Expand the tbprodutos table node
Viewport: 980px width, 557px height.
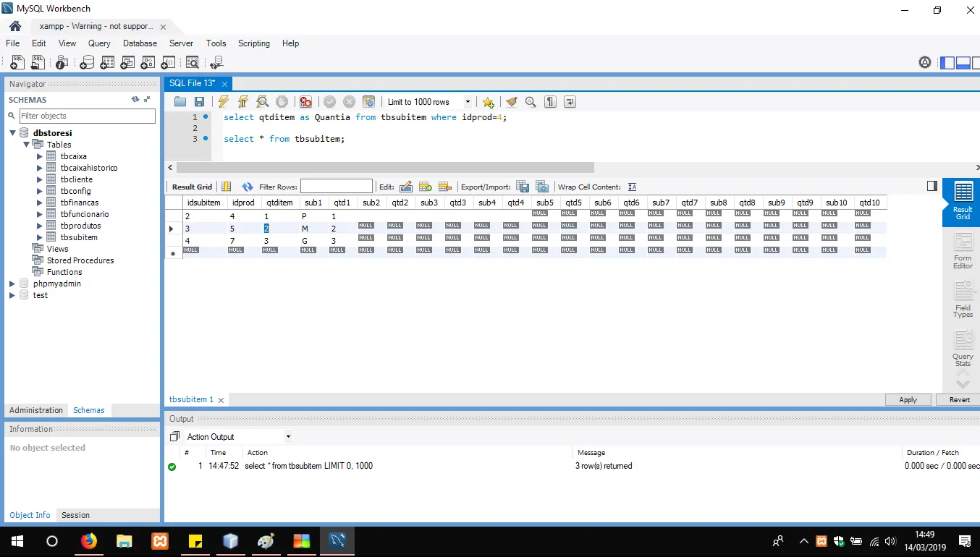tap(41, 226)
